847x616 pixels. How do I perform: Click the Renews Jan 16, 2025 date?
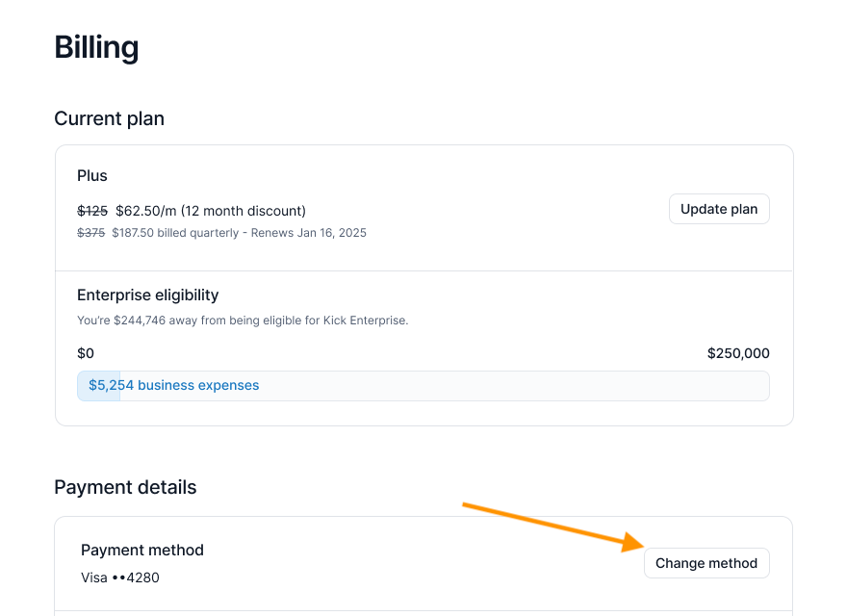pos(309,233)
